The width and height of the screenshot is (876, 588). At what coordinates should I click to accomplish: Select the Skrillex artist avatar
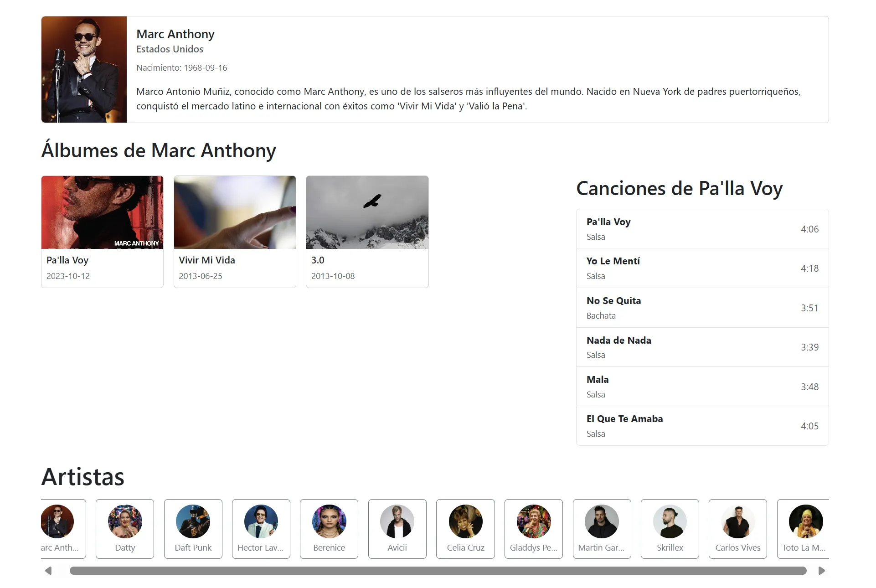[670, 521]
